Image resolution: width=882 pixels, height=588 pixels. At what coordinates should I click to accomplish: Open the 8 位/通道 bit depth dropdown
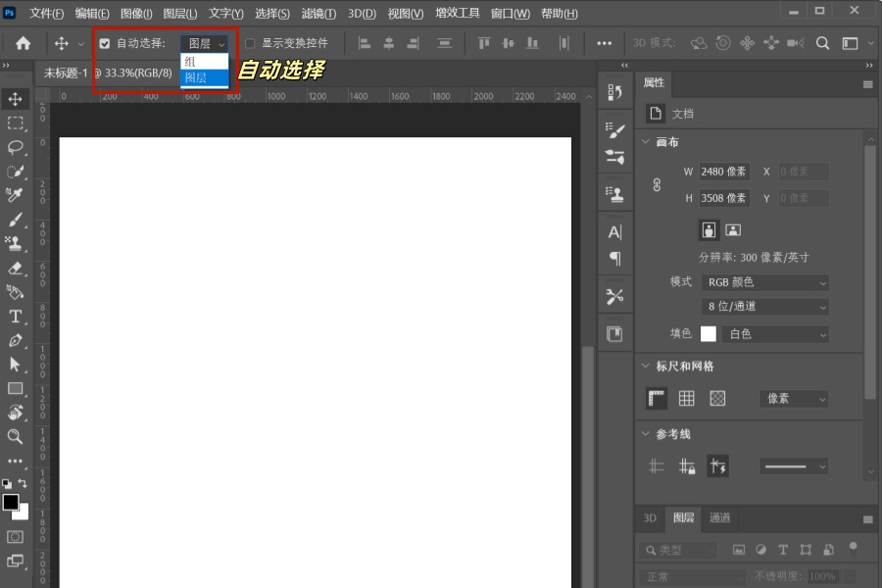(765, 307)
